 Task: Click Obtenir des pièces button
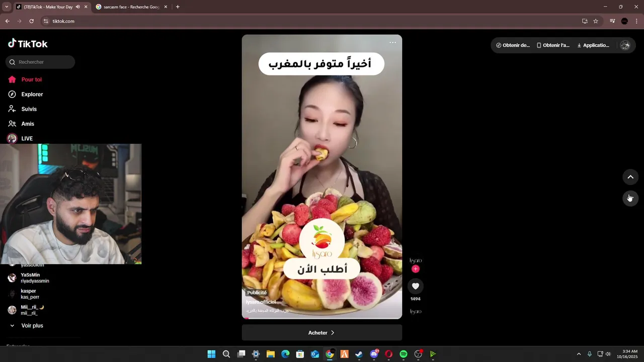(x=513, y=45)
